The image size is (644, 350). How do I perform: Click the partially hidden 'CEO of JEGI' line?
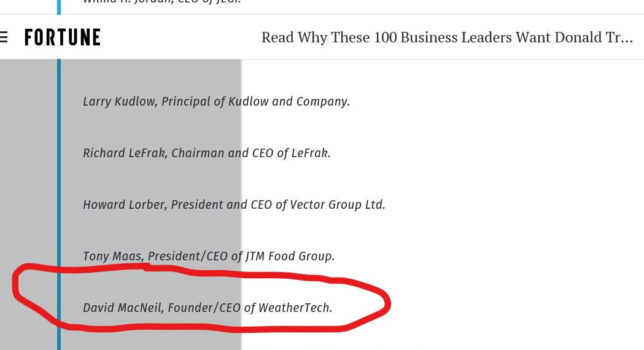(x=162, y=2)
